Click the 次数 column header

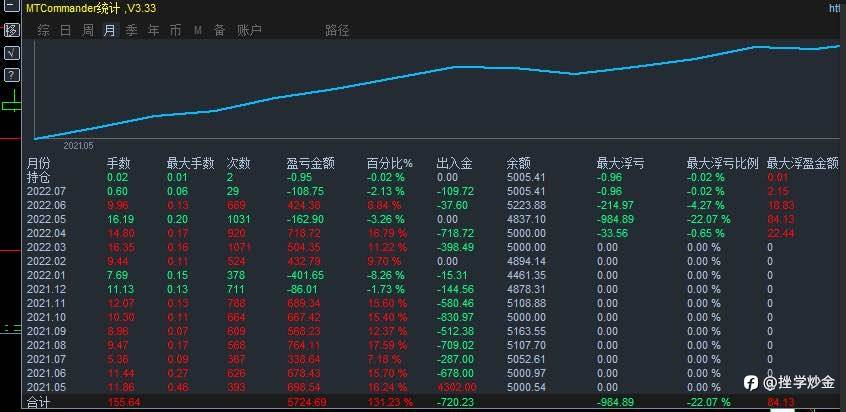pyautogui.click(x=238, y=163)
